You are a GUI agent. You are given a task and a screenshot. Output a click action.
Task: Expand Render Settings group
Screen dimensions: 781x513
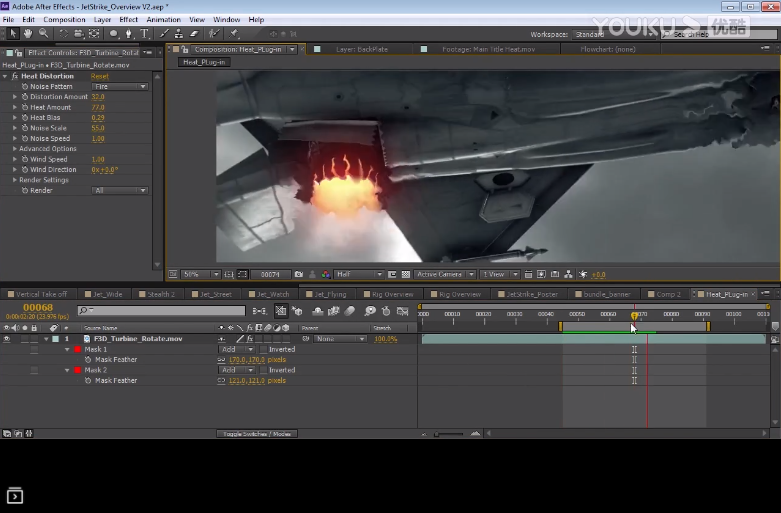pyautogui.click(x=14, y=180)
